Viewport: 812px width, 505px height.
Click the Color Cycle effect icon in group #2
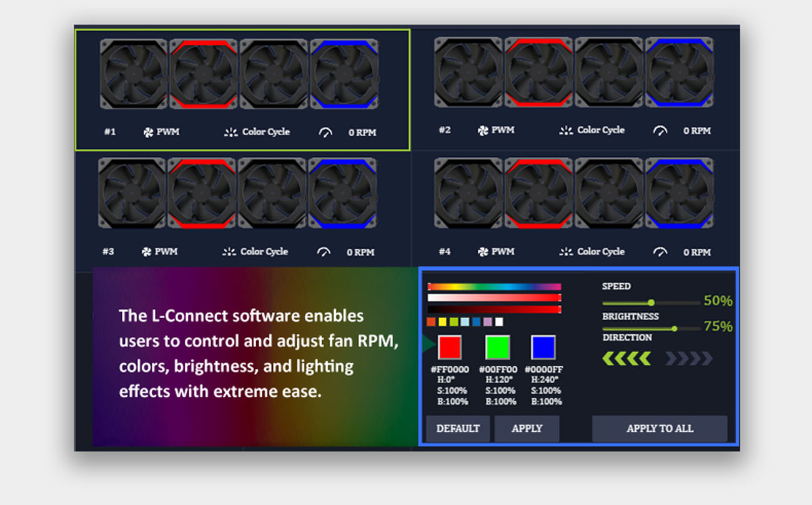tap(566, 131)
